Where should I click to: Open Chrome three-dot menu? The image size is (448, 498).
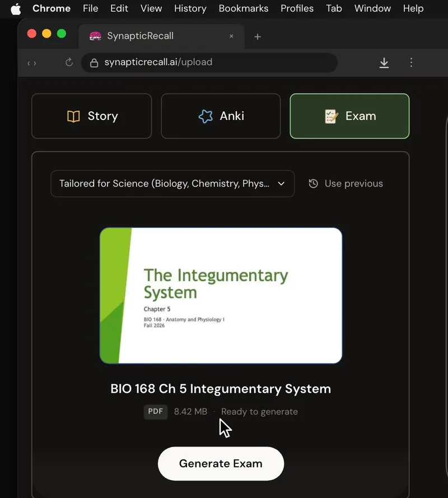tap(411, 62)
